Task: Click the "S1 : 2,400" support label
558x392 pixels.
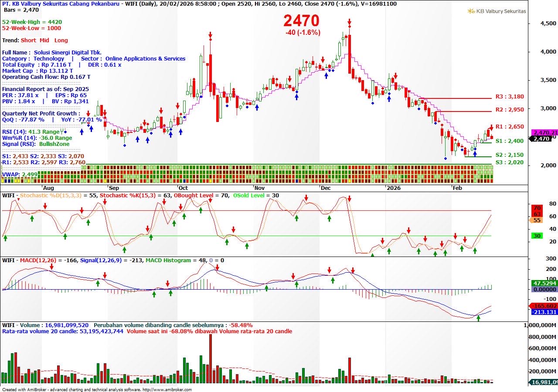Action: click(510, 141)
